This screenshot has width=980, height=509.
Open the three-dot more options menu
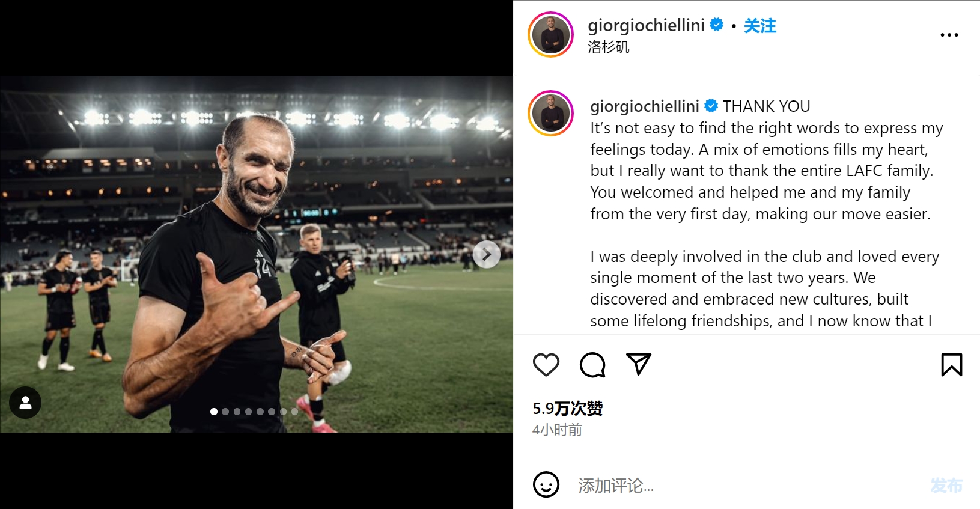[x=949, y=35]
